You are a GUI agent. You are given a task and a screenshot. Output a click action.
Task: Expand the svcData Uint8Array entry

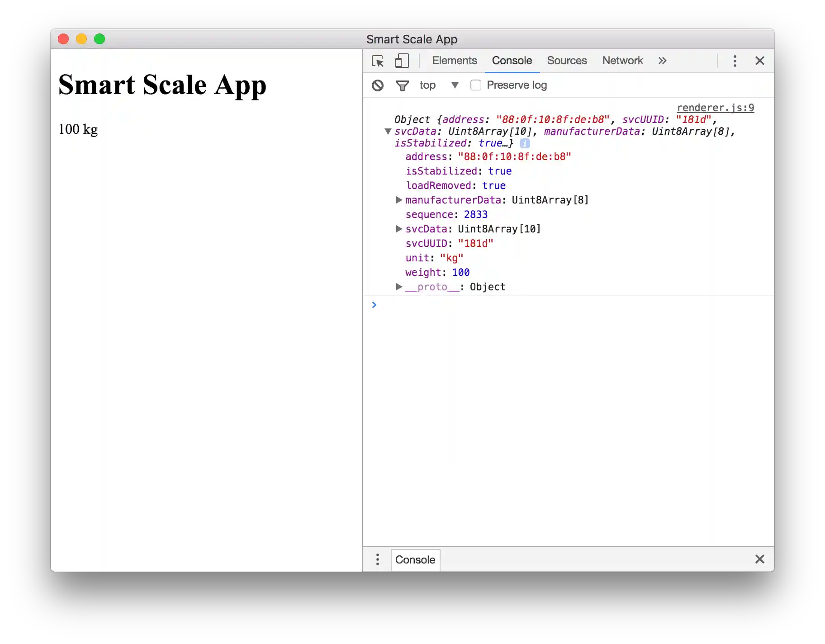pos(399,229)
